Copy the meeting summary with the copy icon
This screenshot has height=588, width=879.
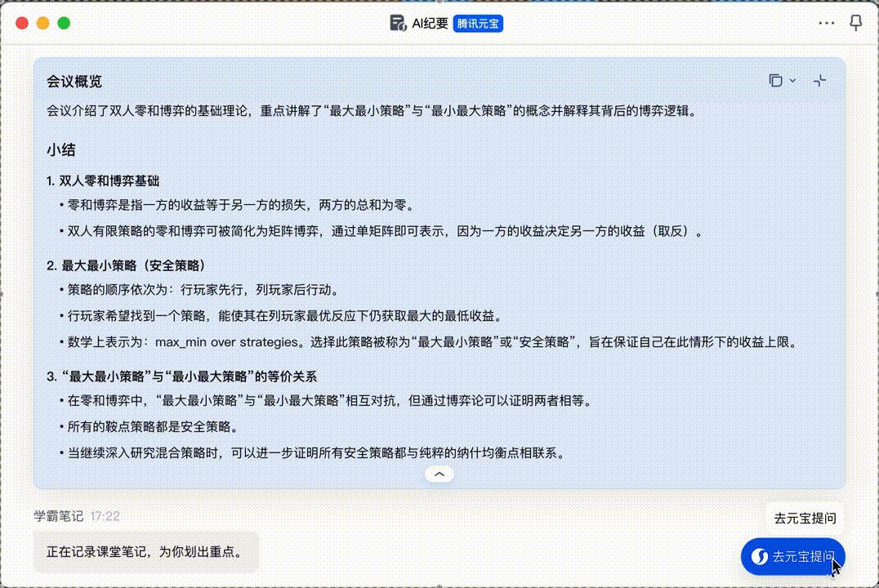(x=775, y=80)
